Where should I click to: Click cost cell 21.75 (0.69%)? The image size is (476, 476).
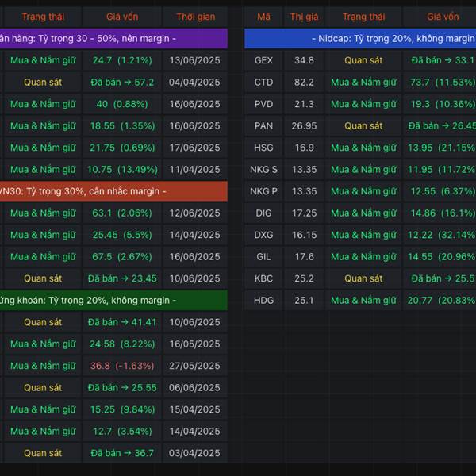tap(122, 148)
